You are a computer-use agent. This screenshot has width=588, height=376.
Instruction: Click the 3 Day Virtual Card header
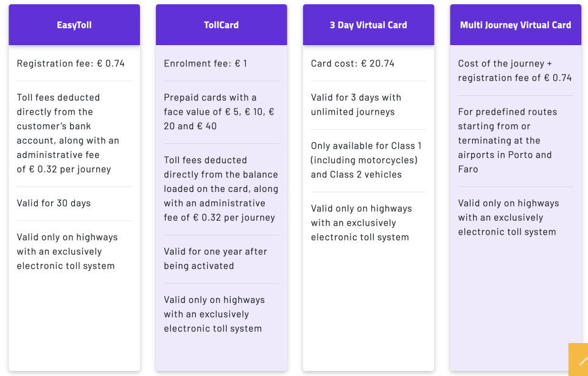coord(368,25)
